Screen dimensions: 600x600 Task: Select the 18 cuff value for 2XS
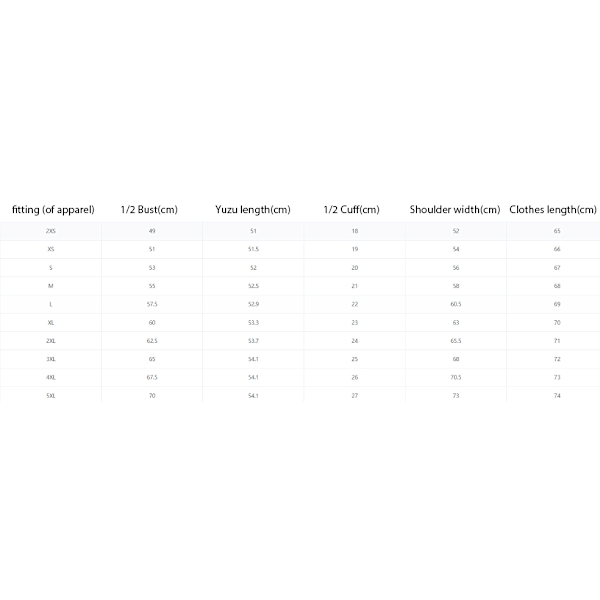pos(355,231)
